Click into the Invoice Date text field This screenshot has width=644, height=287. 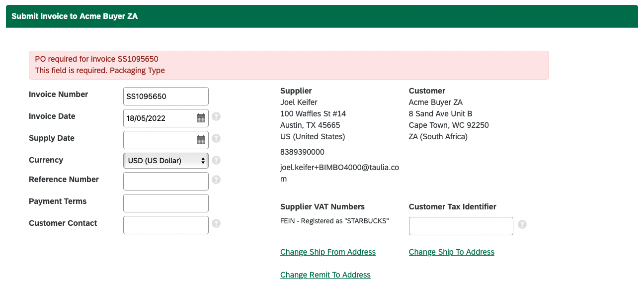click(159, 118)
